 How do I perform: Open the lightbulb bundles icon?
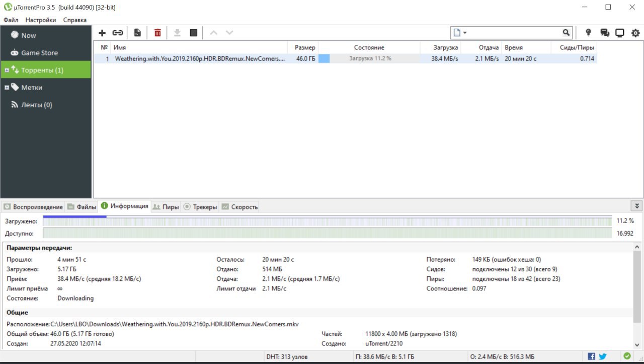click(x=588, y=33)
